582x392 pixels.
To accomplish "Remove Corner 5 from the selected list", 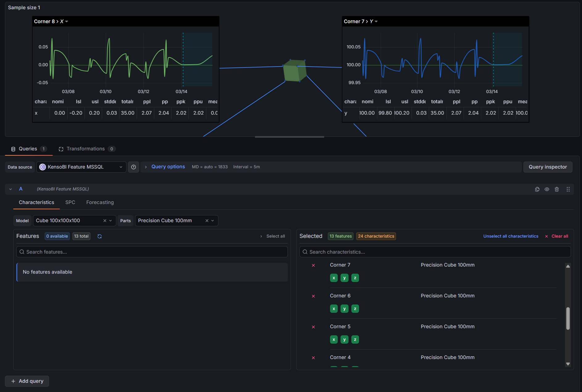I will [x=313, y=327].
